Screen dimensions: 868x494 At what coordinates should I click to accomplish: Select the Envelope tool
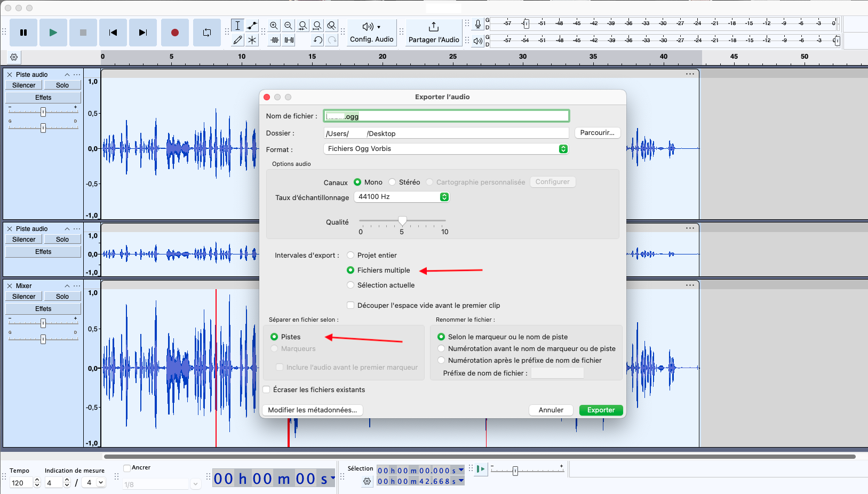252,26
